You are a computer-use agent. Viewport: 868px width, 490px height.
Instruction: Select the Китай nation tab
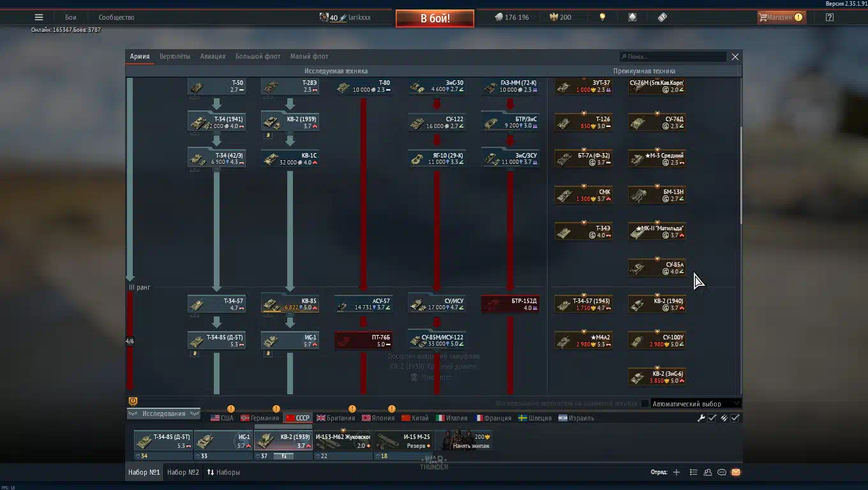(415, 418)
